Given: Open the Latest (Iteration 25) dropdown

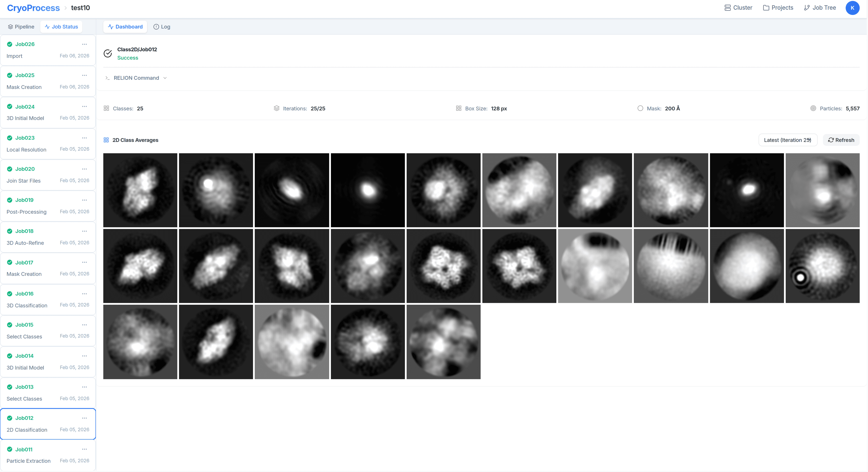Looking at the screenshot, I should (788, 140).
